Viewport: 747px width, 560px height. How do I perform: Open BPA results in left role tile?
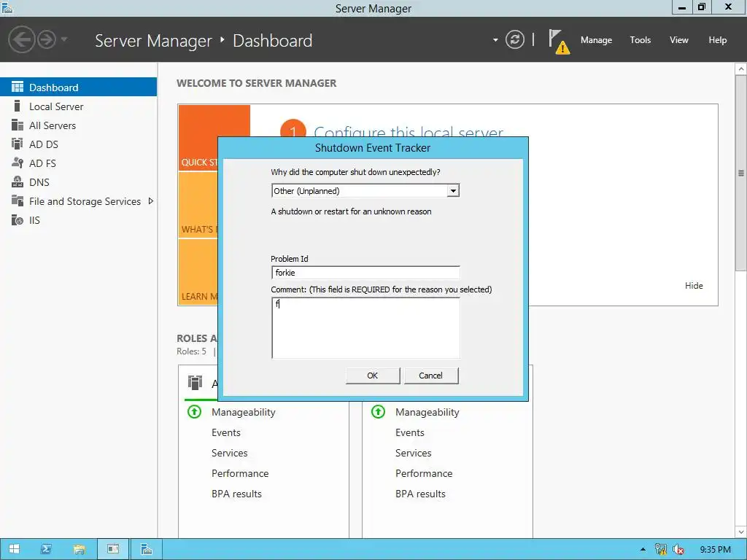click(x=236, y=494)
